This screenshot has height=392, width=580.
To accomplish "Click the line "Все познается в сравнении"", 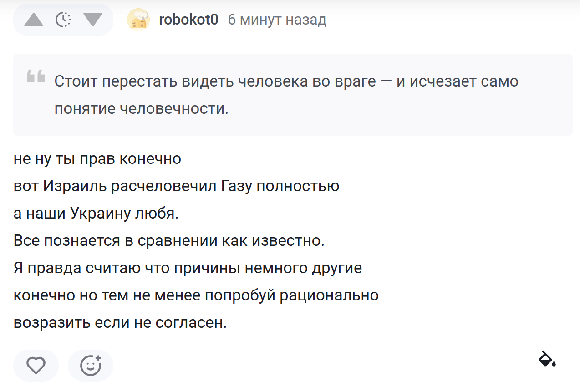I will (x=169, y=241).
